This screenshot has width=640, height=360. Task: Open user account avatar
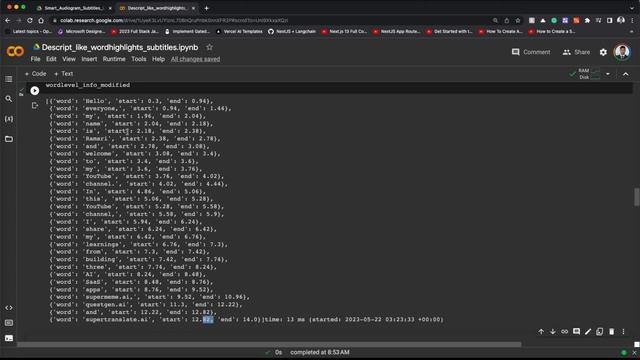tap(622, 52)
